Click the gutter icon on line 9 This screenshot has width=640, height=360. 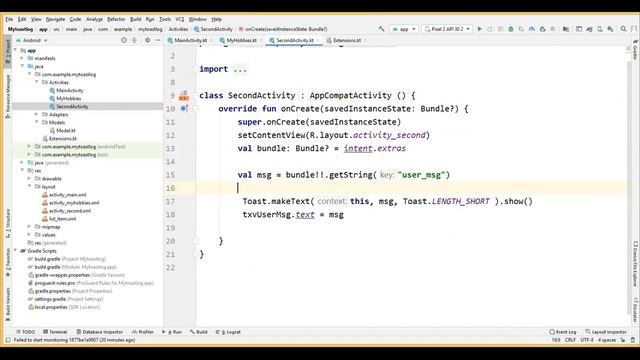point(184,96)
